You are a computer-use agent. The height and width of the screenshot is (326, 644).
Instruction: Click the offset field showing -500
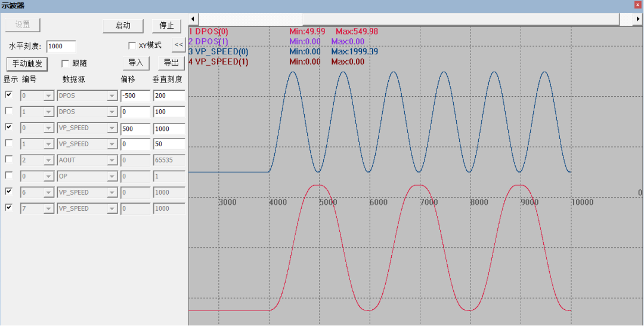[x=135, y=96]
